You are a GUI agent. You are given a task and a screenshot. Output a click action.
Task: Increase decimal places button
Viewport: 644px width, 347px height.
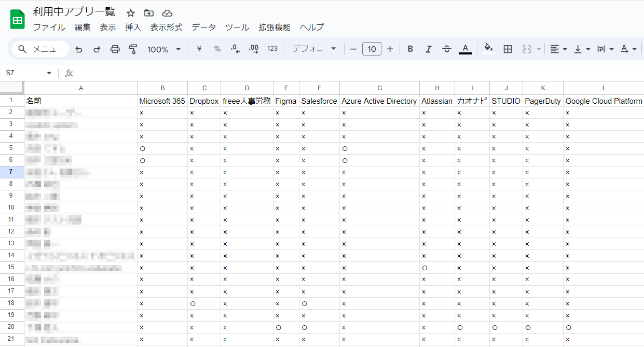(254, 49)
